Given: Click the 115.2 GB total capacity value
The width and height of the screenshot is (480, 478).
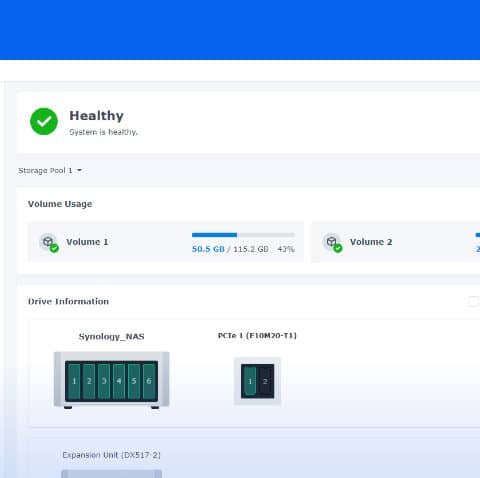Looking at the screenshot, I should (x=251, y=249).
